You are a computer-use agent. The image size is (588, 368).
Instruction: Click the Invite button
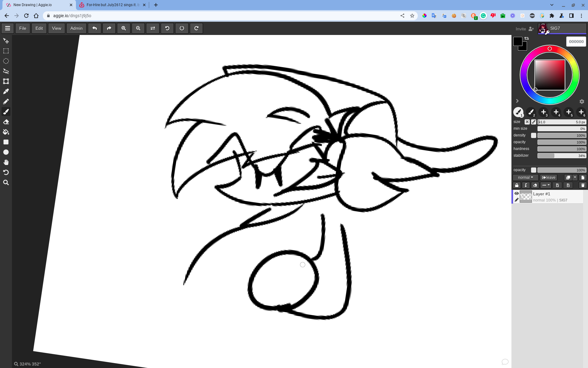[525, 29]
